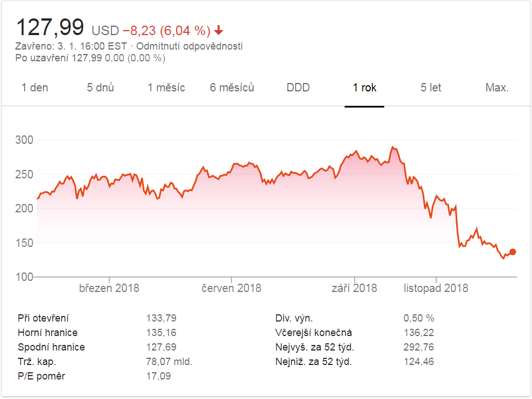Click the Trž. kap. value 78,07 mld.

coord(168,362)
